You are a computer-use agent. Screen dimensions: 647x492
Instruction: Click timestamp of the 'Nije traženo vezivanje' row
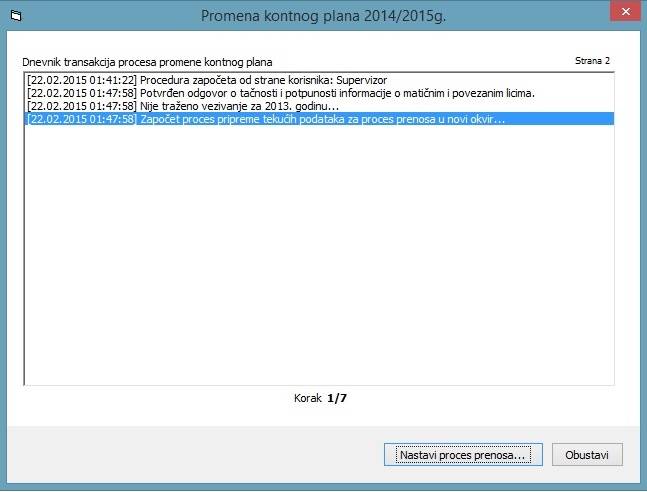coord(82,106)
